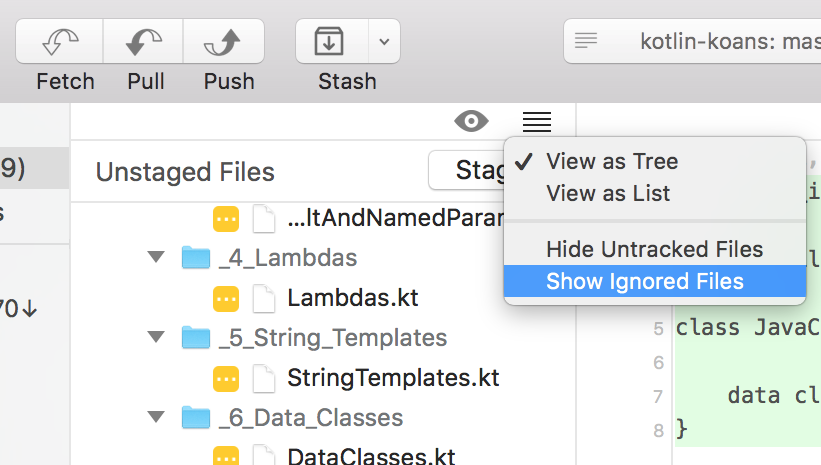Click the hamburger view options icon
This screenshot has height=465, width=821.
537,121
